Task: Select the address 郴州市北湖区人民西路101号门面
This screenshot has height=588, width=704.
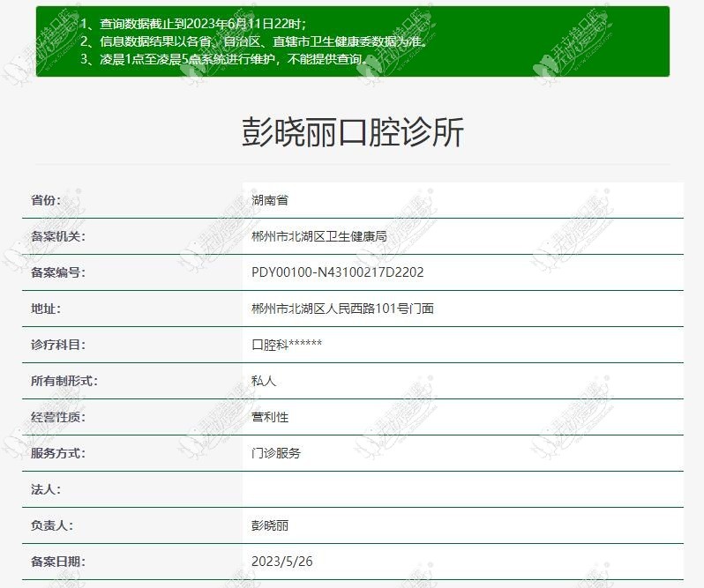Action: [x=342, y=309]
